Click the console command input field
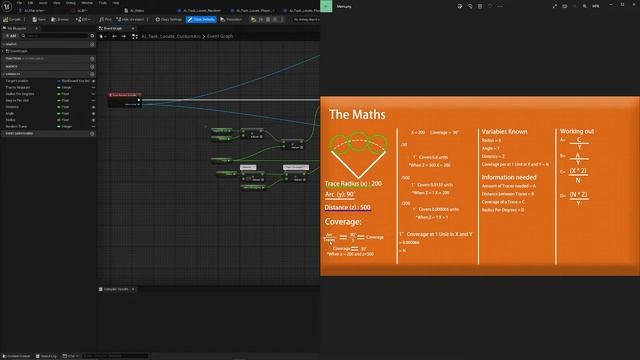The height and width of the screenshot is (360, 640). tap(116, 356)
